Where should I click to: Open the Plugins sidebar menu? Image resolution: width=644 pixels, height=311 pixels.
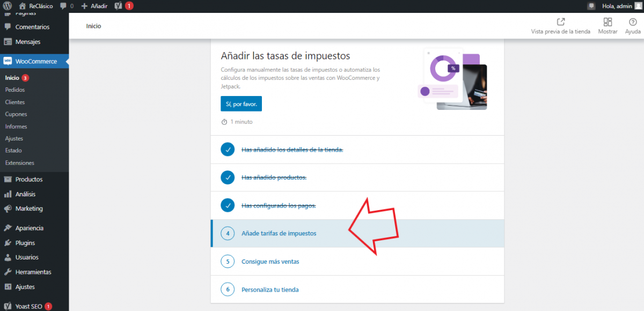[25, 243]
